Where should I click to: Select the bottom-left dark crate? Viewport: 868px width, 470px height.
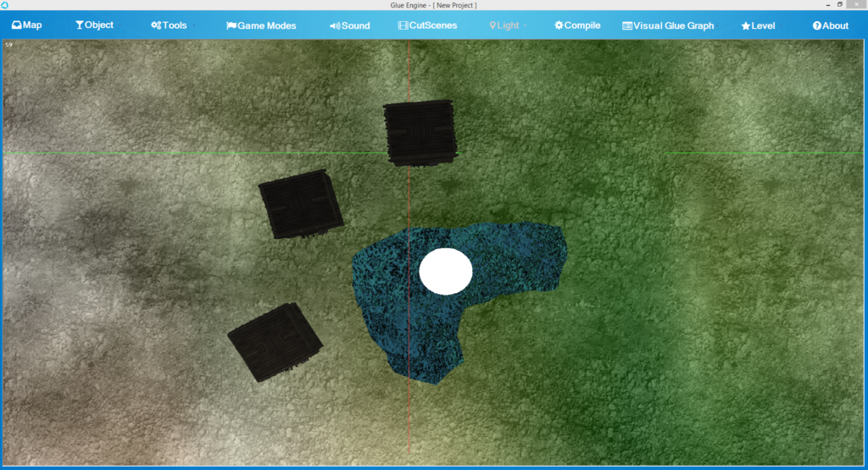[x=275, y=342]
